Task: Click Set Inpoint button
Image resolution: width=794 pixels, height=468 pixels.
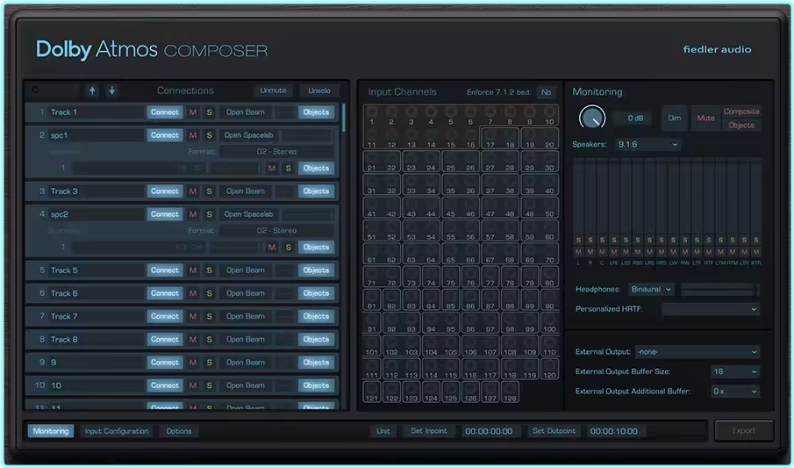Action: click(429, 431)
